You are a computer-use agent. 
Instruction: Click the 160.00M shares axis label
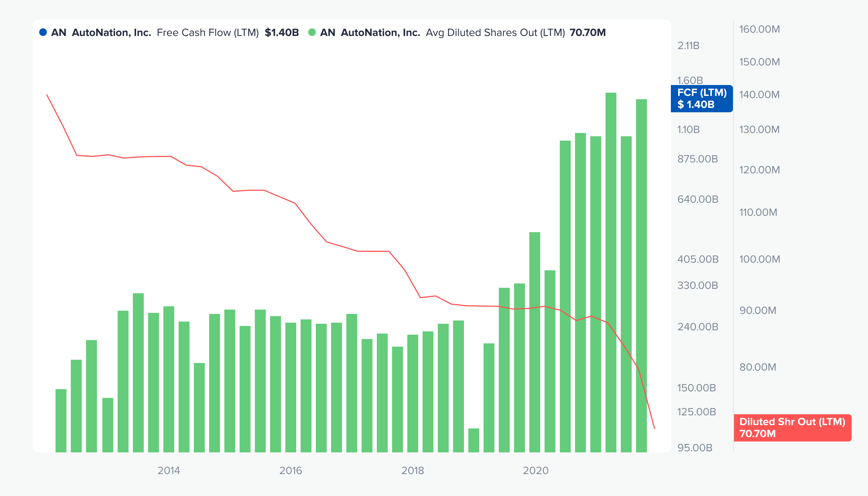[x=759, y=29]
